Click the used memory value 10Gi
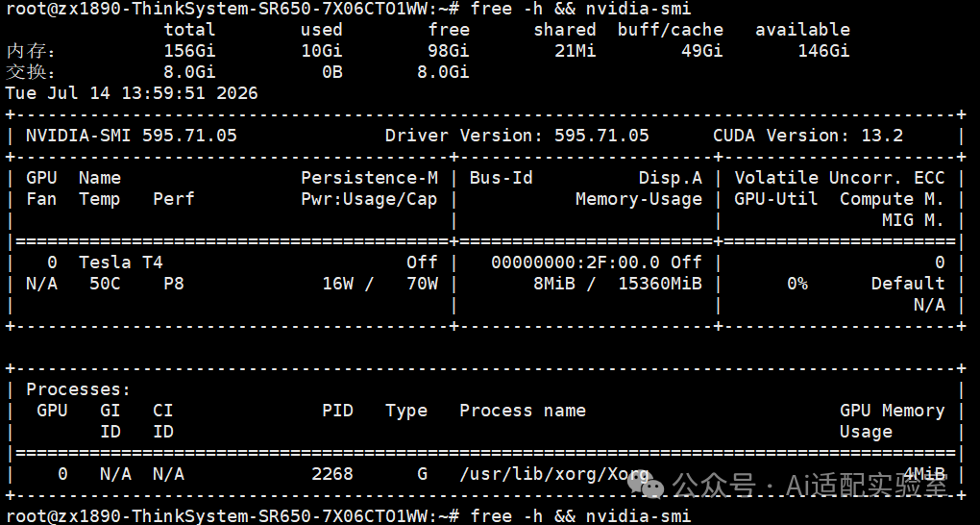 (x=321, y=51)
